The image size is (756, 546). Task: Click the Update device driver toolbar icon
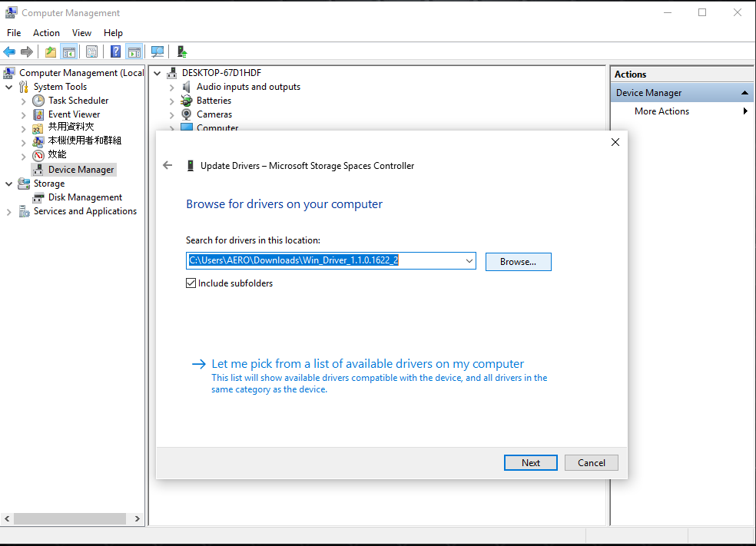pos(182,51)
